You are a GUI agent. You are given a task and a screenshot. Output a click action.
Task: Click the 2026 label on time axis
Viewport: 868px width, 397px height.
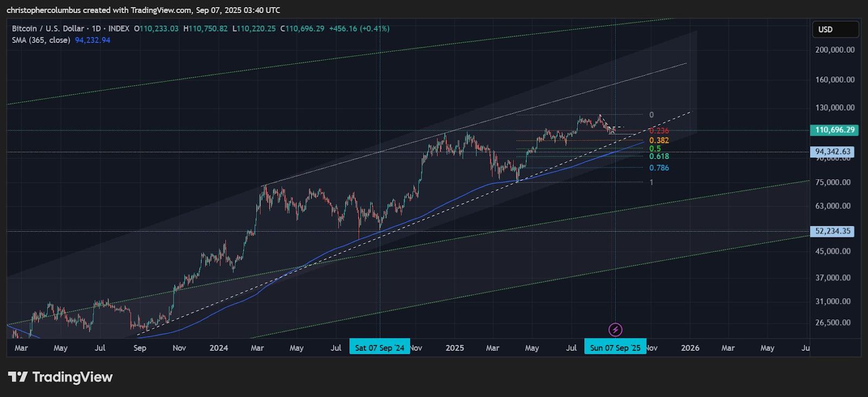click(690, 348)
